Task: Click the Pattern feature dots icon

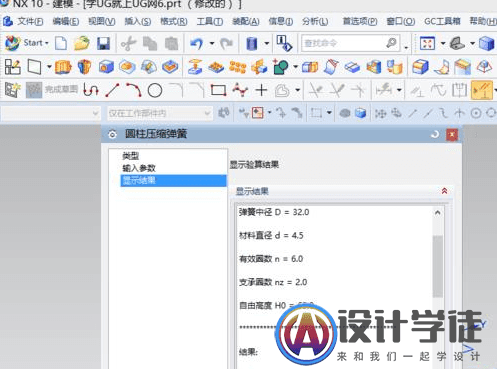Action: tap(238, 67)
